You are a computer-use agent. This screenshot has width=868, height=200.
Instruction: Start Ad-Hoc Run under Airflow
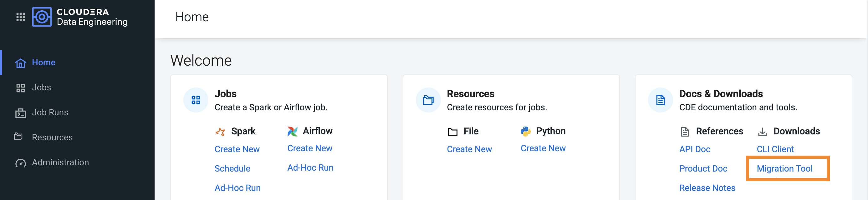tap(310, 168)
